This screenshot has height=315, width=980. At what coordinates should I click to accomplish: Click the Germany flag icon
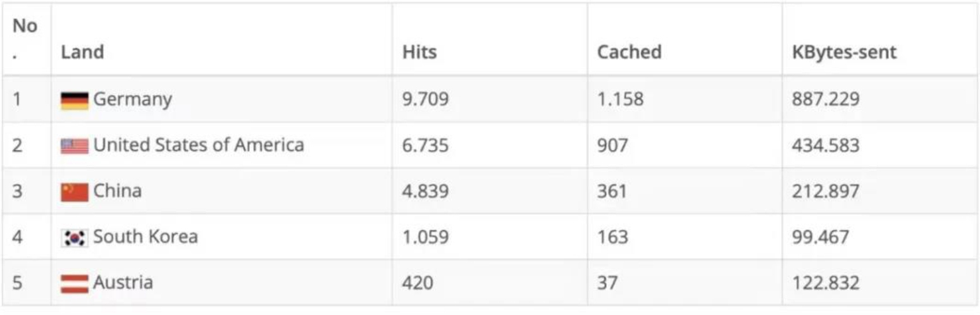[x=75, y=101]
